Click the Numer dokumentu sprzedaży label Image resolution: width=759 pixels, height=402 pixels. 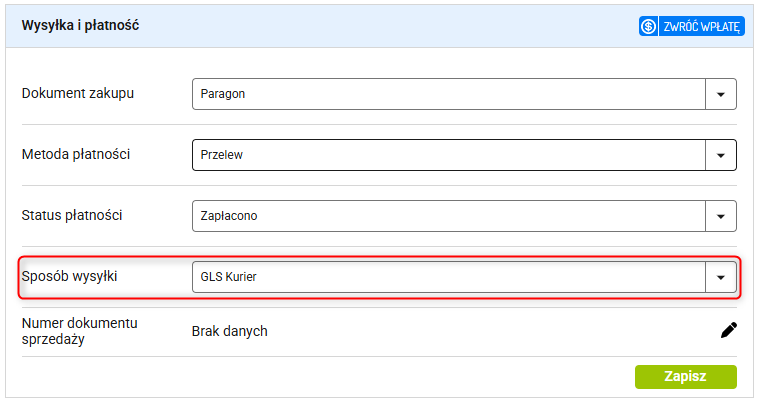click(80, 331)
